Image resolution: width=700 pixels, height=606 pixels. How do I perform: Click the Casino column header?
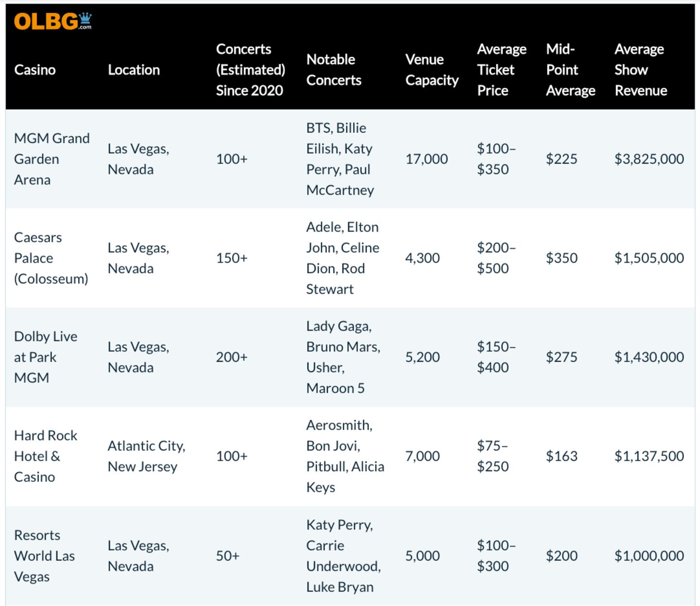35,70
